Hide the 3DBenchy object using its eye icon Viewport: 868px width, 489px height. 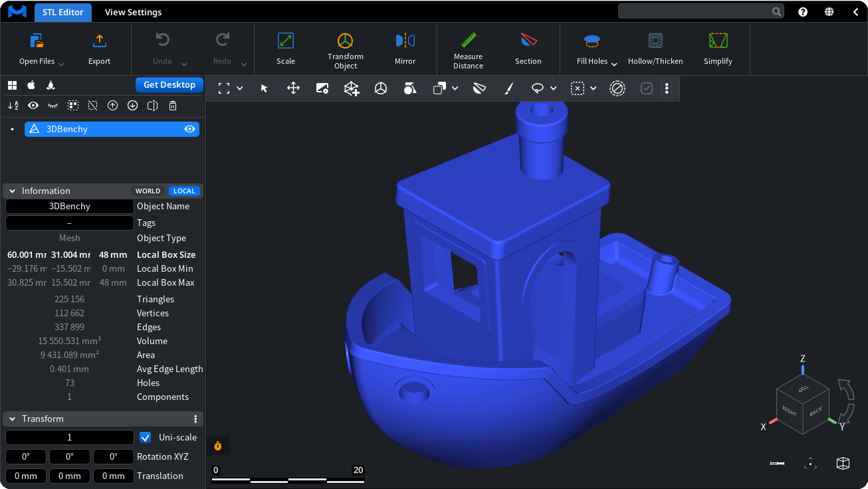pos(190,129)
